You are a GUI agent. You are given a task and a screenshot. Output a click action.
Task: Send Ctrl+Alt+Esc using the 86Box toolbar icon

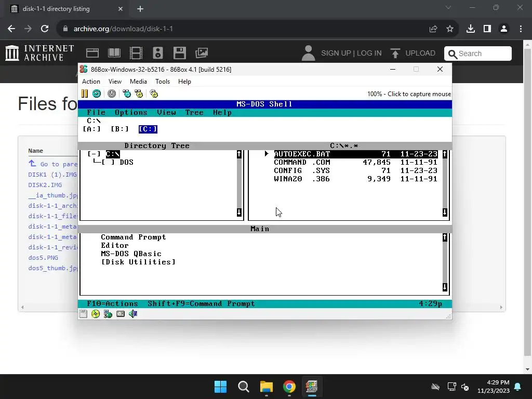point(139,94)
